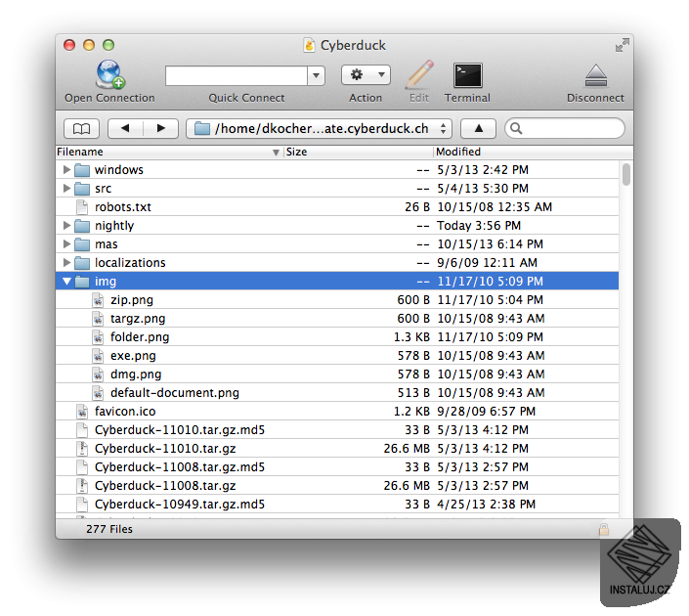This screenshot has width=689, height=616.
Task: Expand the mas folder triangle
Action: (x=66, y=244)
